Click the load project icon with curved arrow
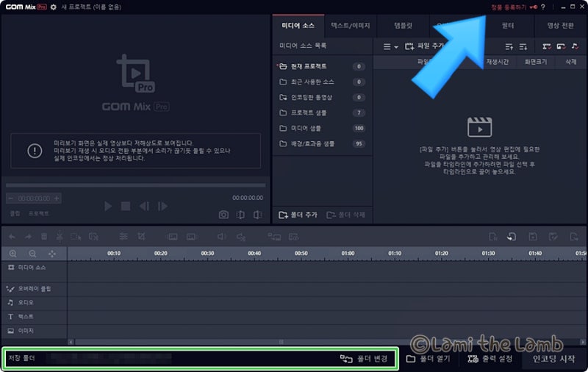The height and width of the screenshot is (372, 588). (x=512, y=237)
